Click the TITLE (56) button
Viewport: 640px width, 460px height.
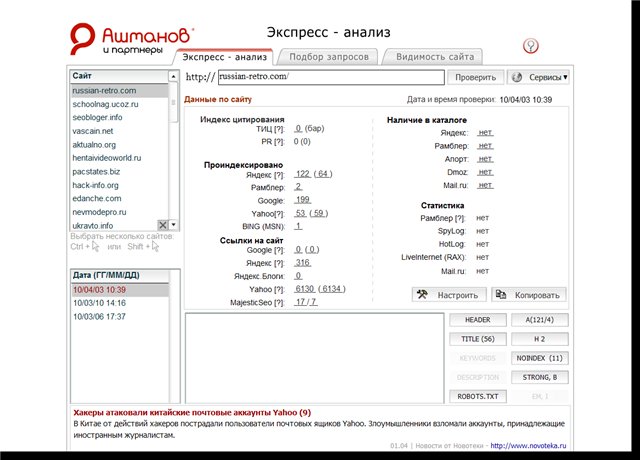click(478, 339)
